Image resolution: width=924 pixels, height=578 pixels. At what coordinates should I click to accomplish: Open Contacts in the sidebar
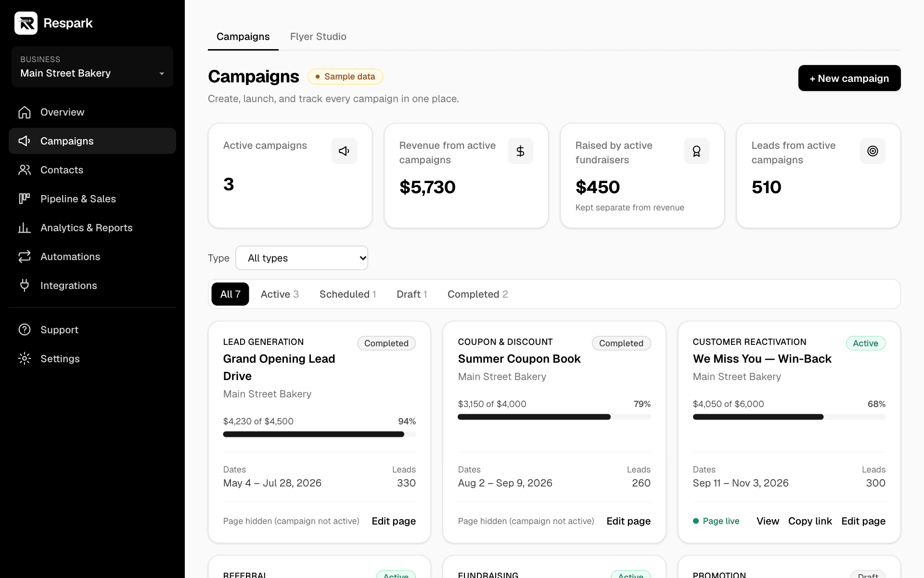click(x=92, y=170)
